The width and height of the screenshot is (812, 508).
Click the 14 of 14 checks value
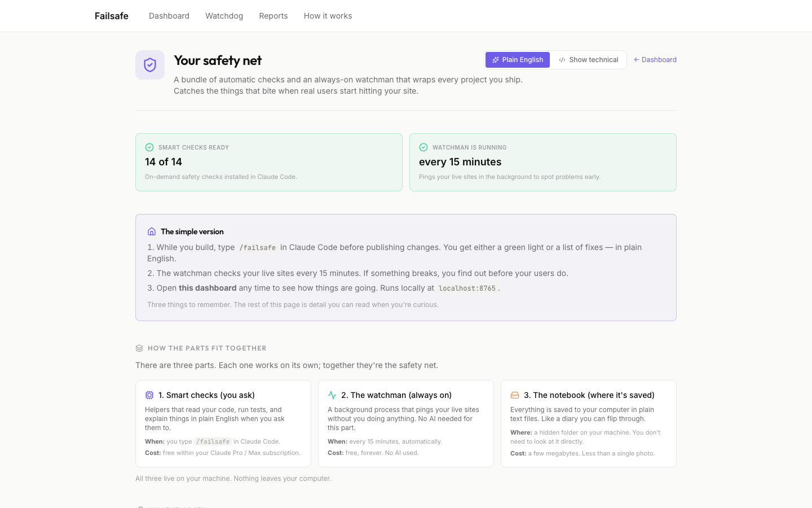pos(164,162)
